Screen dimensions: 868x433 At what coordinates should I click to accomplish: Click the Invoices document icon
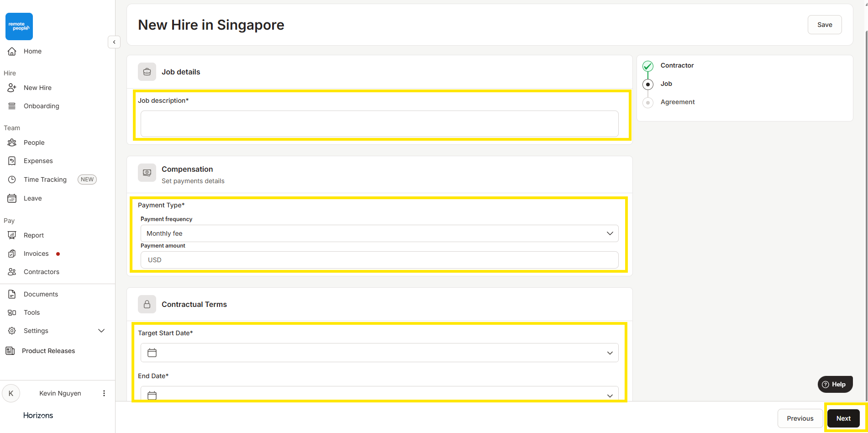pyautogui.click(x=12, y=253)
